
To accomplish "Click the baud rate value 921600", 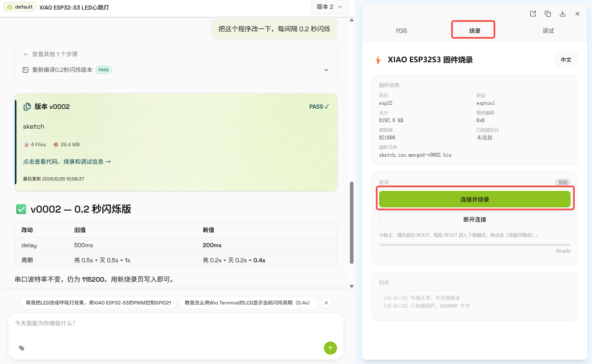I will 387,138.
